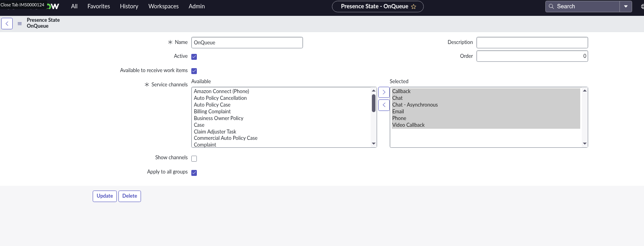Click the back arrow icon
The image size is (644, 246).
[x=7, y=23]
